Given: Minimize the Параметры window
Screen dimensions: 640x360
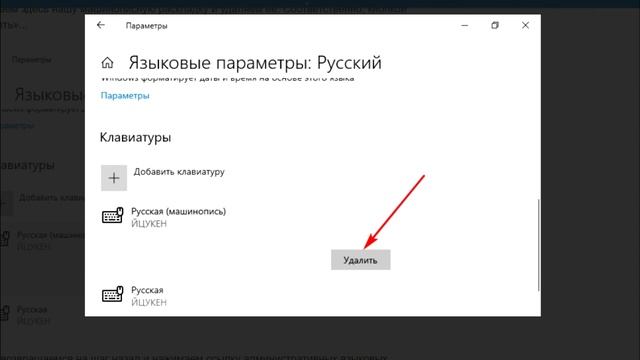Looking at the screenshot, I should [464, 25].
